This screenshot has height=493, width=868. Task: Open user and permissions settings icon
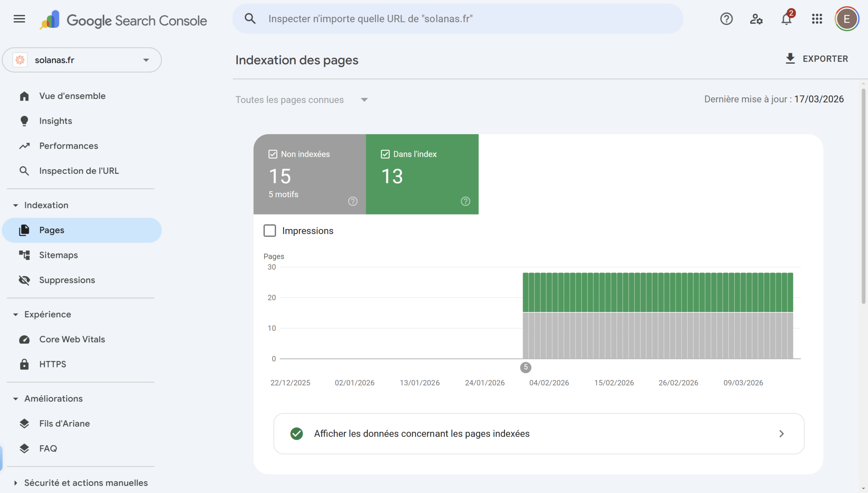click(x=756, y=19)
